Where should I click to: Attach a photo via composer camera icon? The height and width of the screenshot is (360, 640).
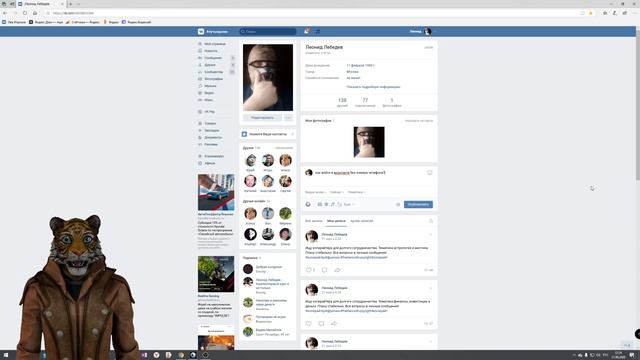320,204
